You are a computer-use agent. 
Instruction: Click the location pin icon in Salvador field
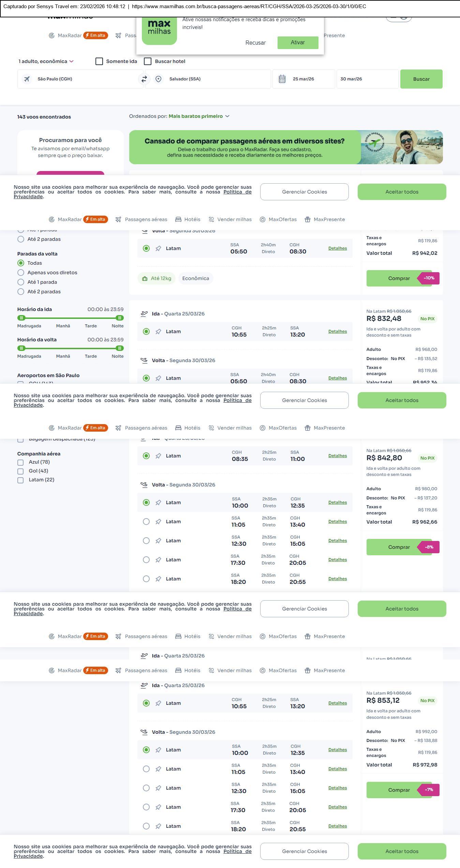[158, 79]
